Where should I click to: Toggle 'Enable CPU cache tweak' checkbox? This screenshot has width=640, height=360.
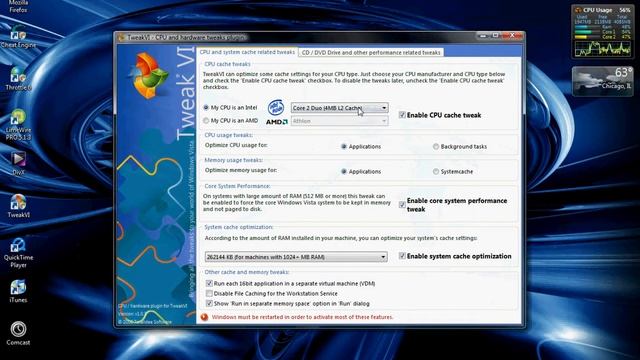[402, 115]
